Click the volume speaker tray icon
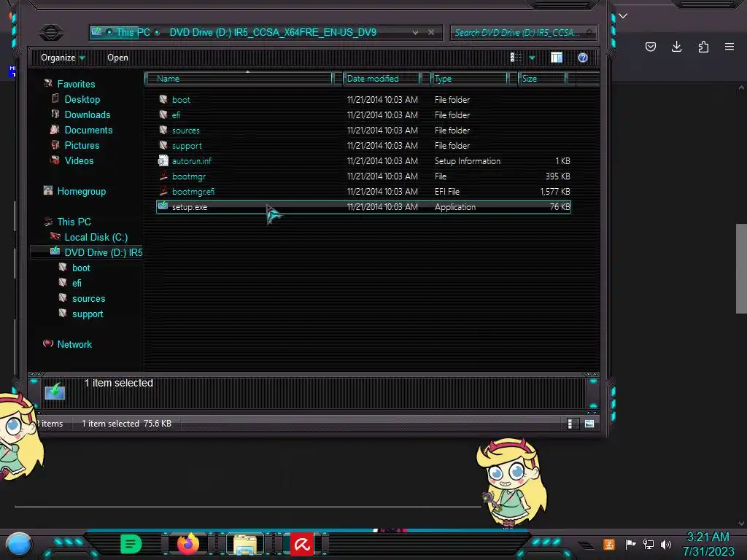Viewport: 747px width, 560px height. 666,544
